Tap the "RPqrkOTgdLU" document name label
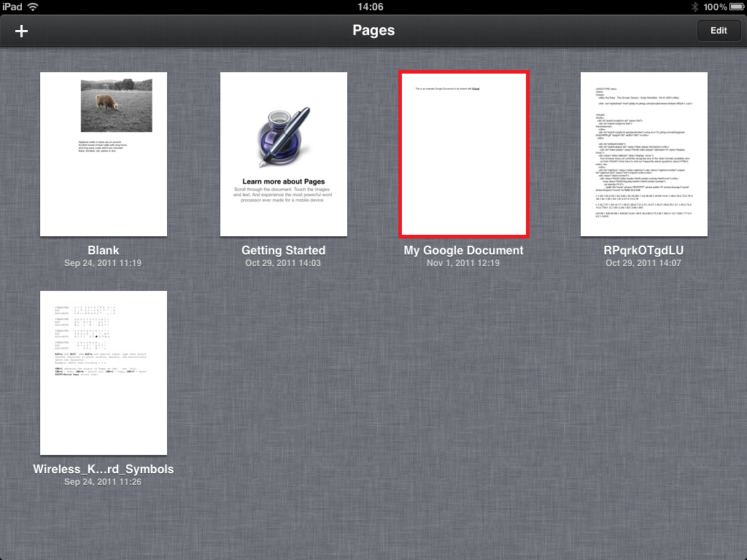Viewport: 747px width, 560px height. (643, 250)
